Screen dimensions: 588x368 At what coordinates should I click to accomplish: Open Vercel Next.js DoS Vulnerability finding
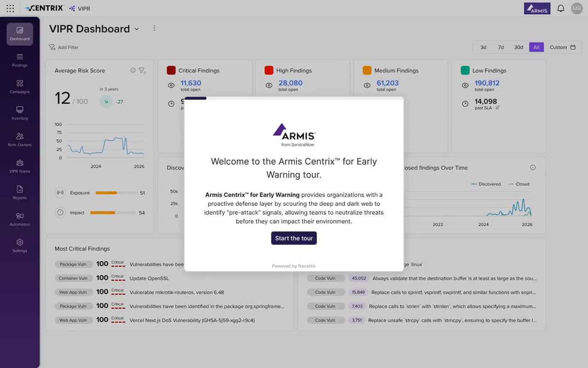192,320
